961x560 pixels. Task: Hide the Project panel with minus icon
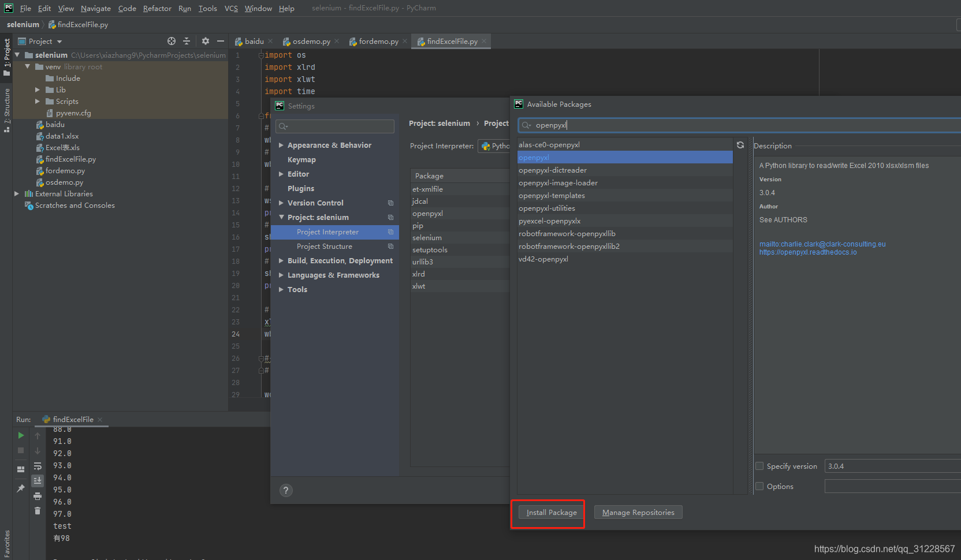click(220, 41)
